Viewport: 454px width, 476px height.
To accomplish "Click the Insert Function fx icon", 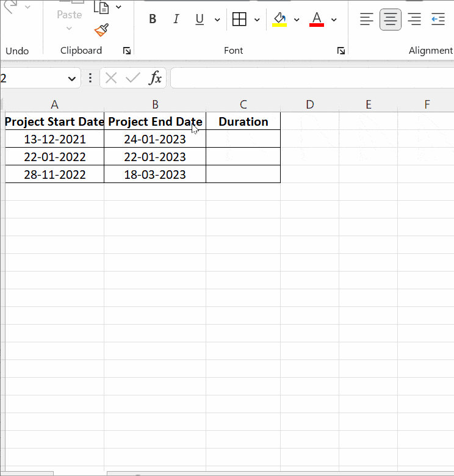I will click(156, 78).
